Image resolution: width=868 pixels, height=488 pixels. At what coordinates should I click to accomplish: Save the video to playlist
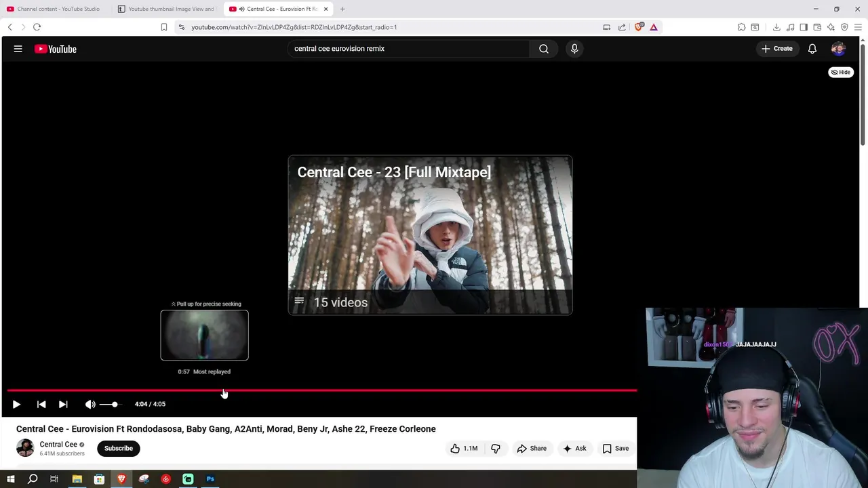tap(616, 448)
